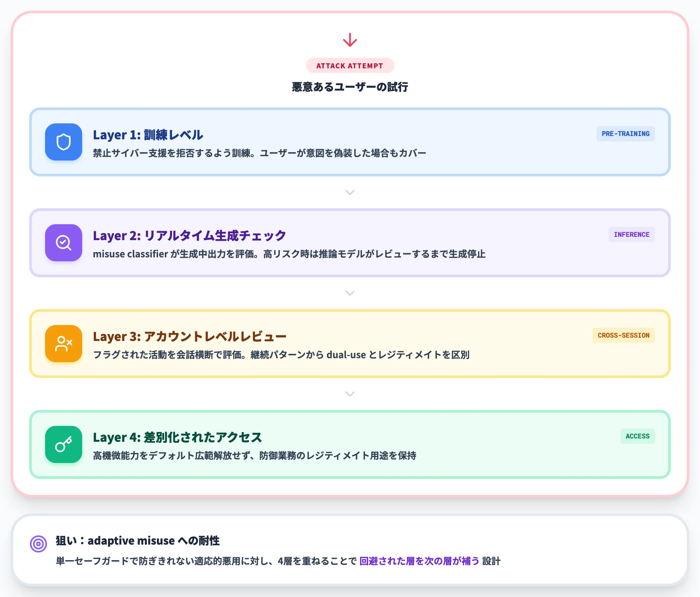Viewport: 700px width, 597px height.
Task: Click the chevron between Layer 2 and Layer 3
Action: click(x=350, y=293)
